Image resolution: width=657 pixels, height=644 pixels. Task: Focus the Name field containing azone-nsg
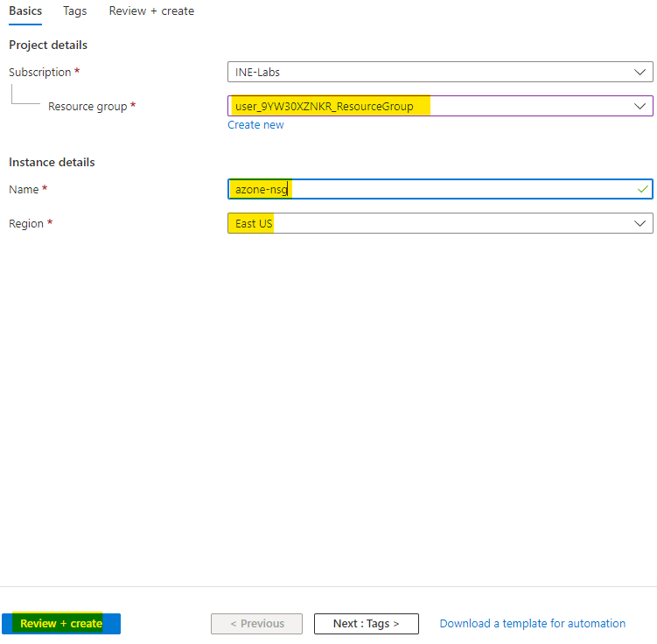429,189
